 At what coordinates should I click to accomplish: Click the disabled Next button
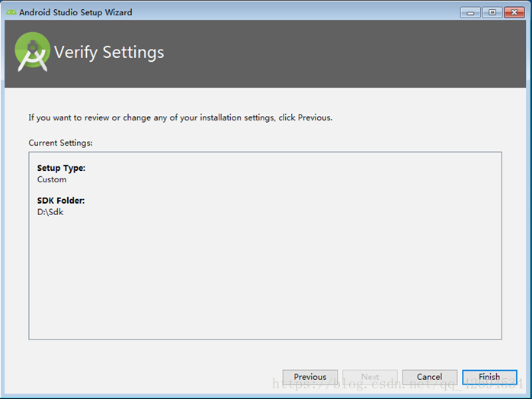(x=370, y=377)
